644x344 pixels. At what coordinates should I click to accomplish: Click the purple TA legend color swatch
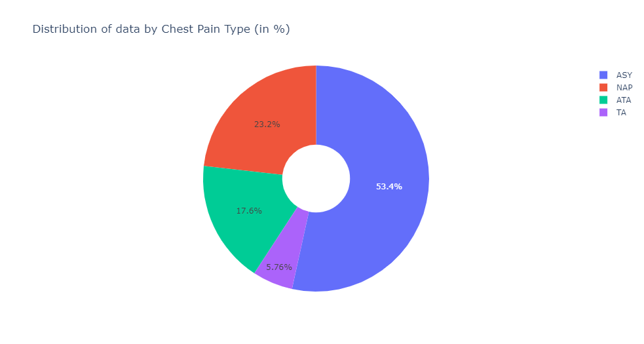[603, 112]
